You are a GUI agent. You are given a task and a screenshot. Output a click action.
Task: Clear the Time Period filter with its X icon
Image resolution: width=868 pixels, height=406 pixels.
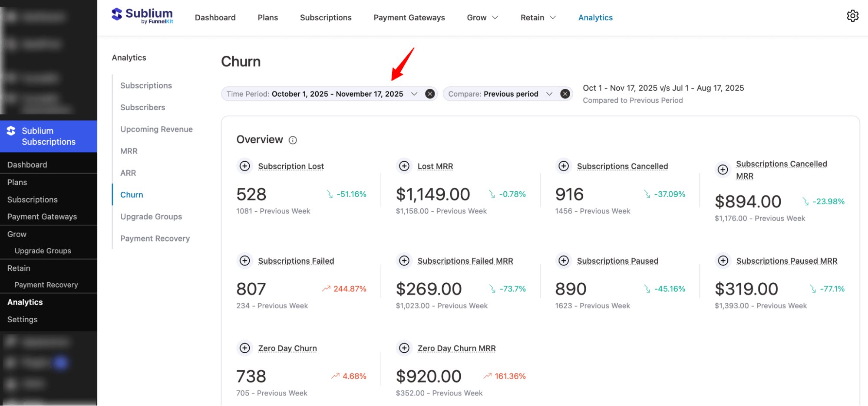pyautogui.click(x=429, y=94)
